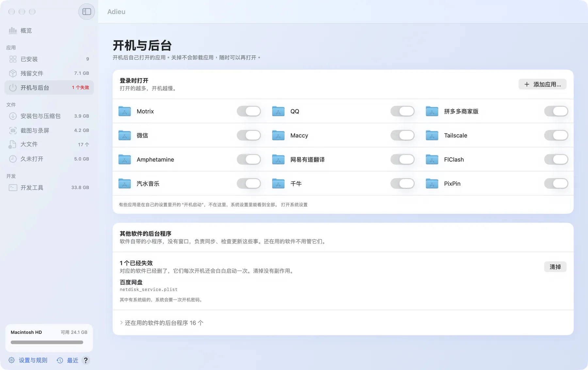
Task: Toggle the 千牛 login switch
Action: [402, 184]
